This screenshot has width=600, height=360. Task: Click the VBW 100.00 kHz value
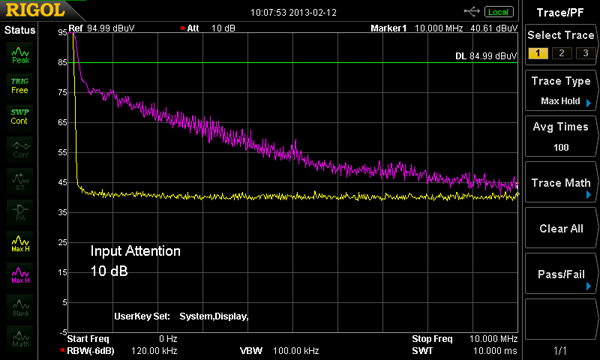296,351
